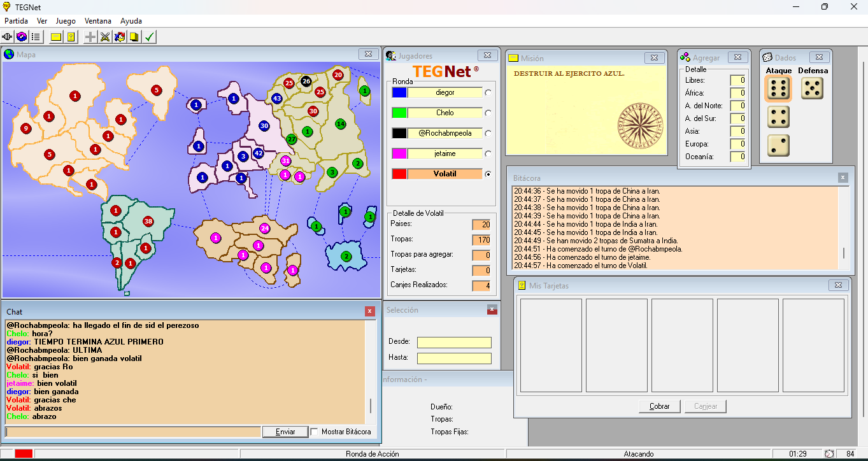Open the list view toolbar icon
Screen dimensions: 868x461
coord(36,37)
